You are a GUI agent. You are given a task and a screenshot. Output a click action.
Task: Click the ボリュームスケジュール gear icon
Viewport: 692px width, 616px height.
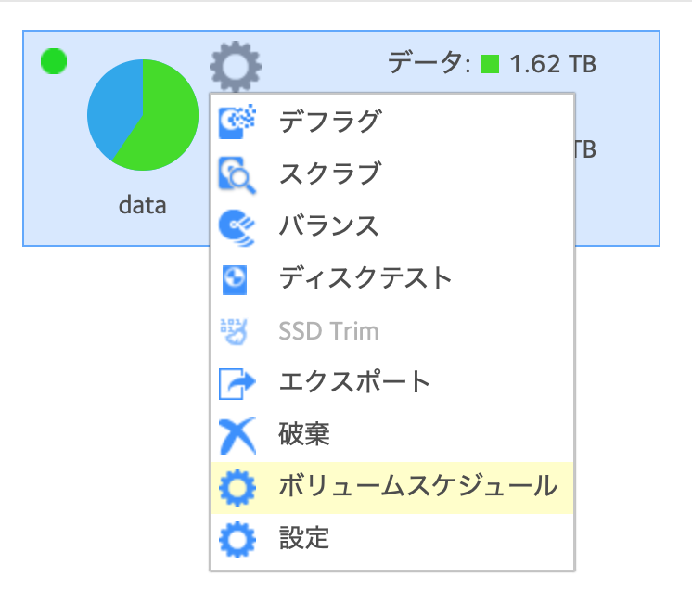click(237, 488)
